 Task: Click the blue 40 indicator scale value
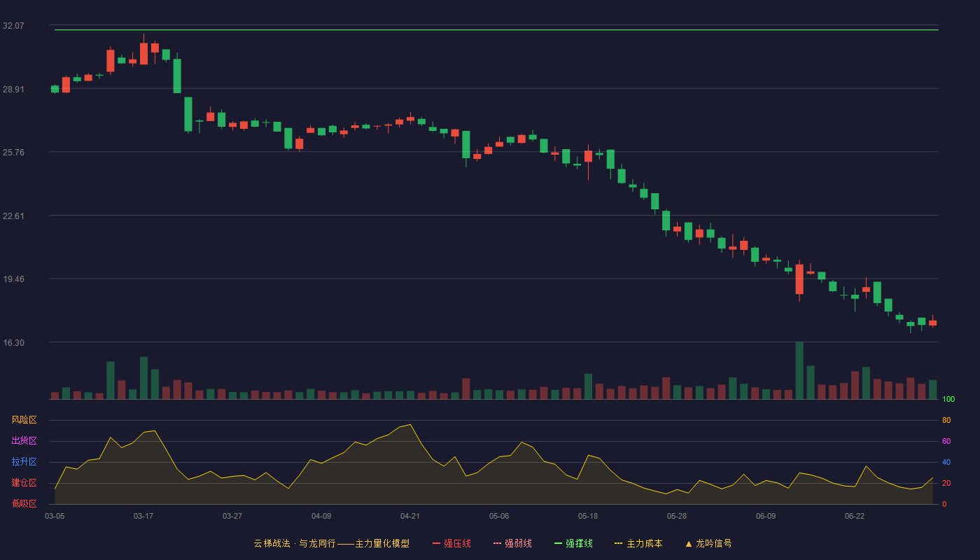[946, 462]
